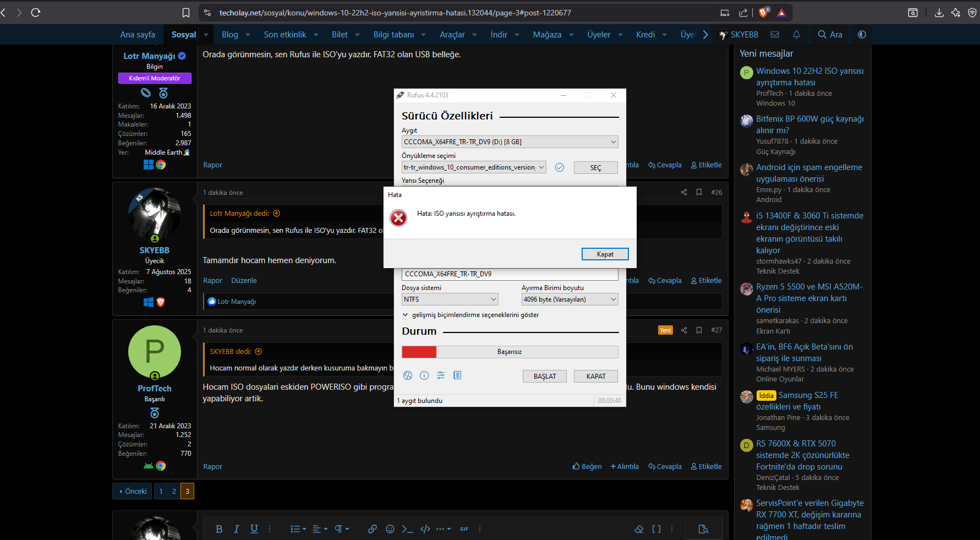Go to thread page 2
Image resolution: width=980 pixels, height=540 pixels.
tap(174, 491)
